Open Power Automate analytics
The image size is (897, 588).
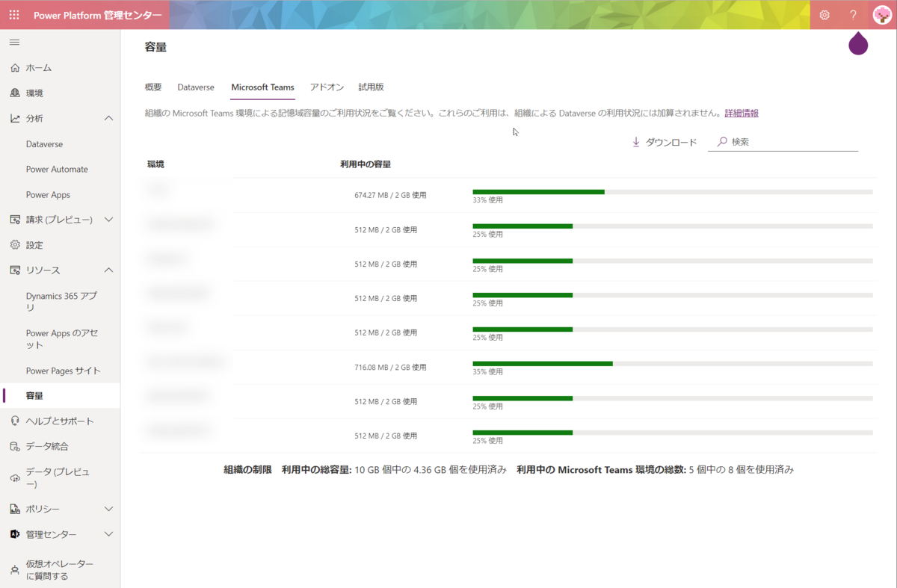57,170
